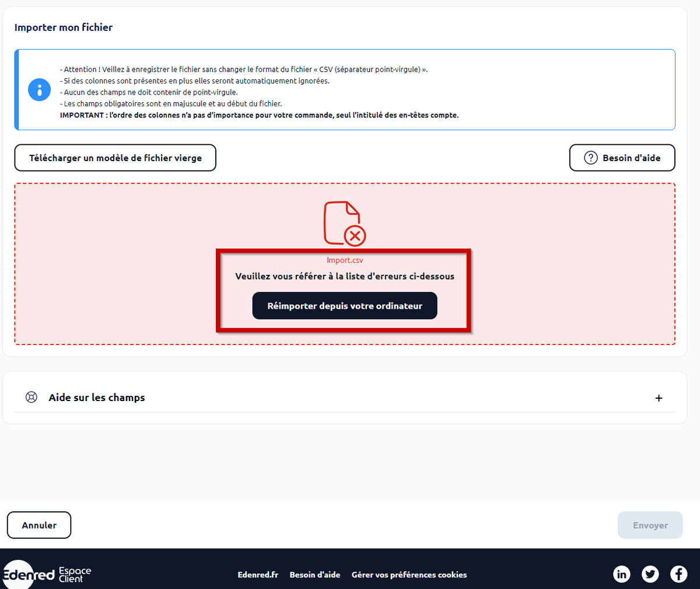
Task: Visit Edenred.fr from the footer
Action: click(258, 574)
